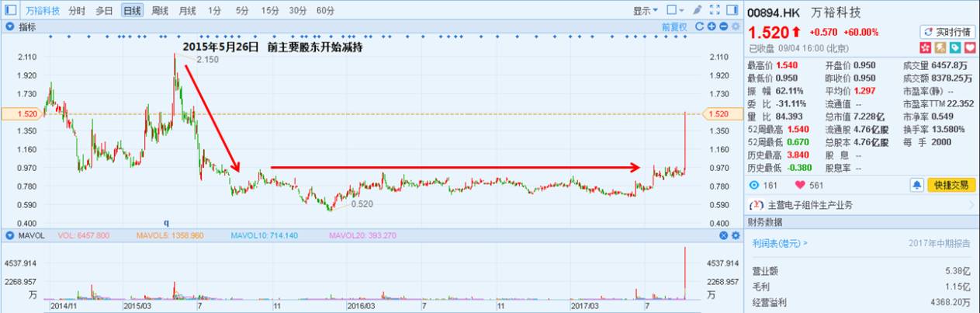Viewport: 980px width, 313px height.
Task: Click the 'q' marker below chart
Action: [x=165, y=222]
